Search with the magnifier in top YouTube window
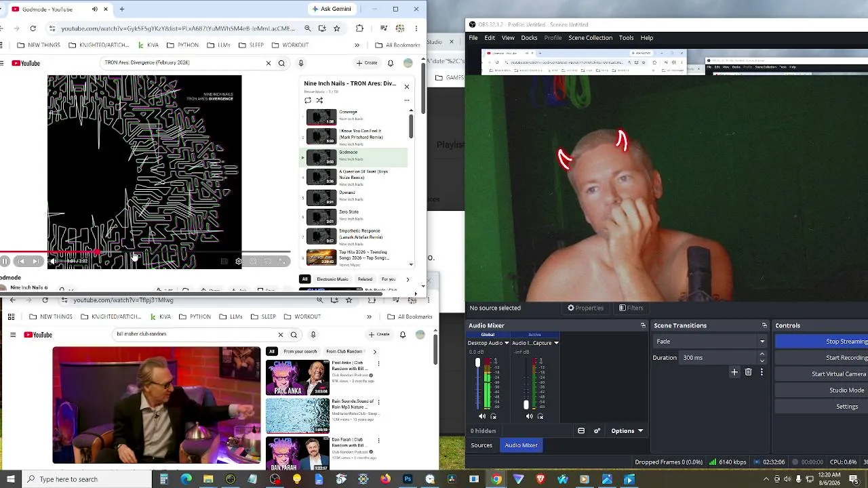Image resolution: width=868 pixels, height=488 pixels. coord(281,63)
